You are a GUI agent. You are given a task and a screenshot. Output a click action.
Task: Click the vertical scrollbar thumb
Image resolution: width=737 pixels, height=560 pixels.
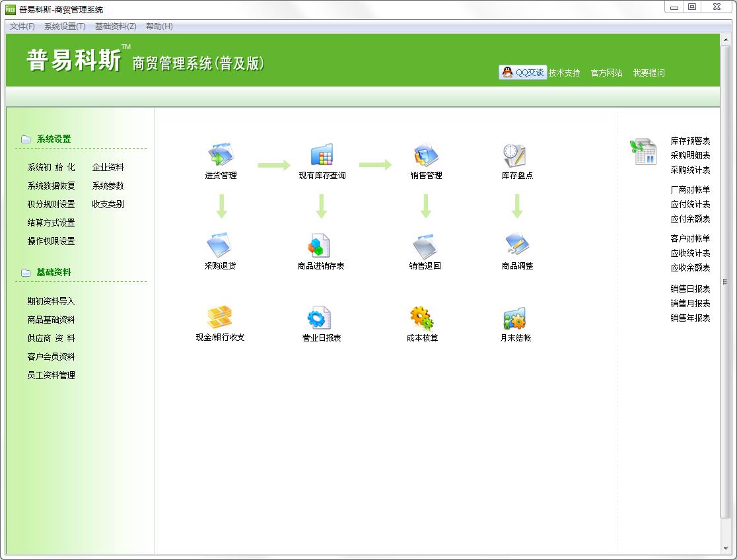click(726, 281)
